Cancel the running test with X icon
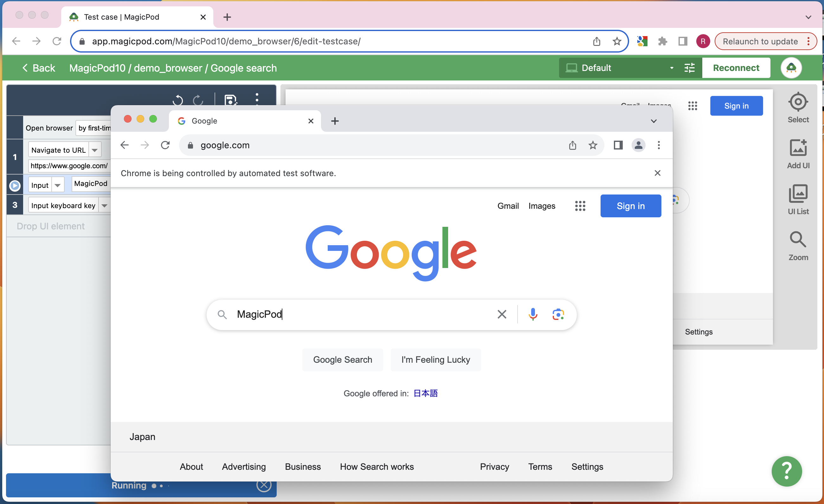The image size is (824, 504). 264,485
